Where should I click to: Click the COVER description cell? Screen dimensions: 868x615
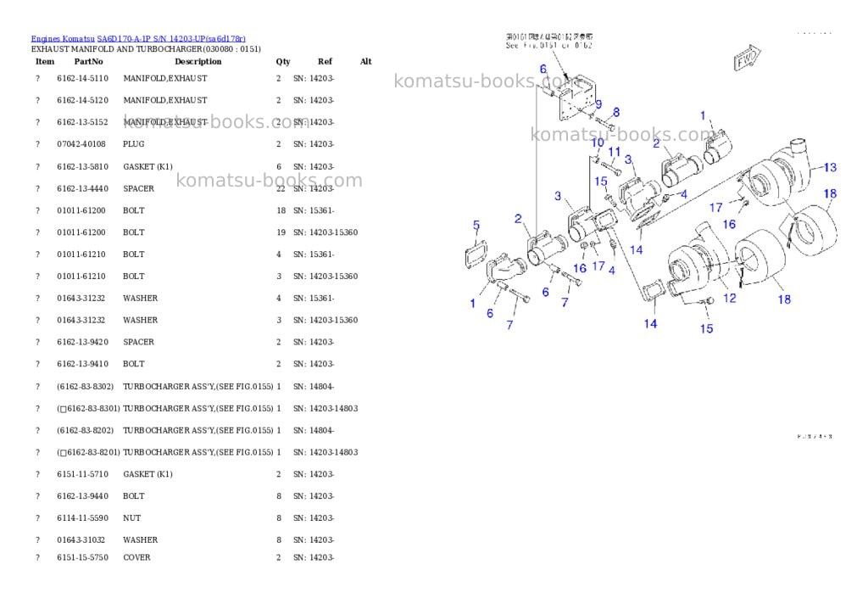click(x=136, y=557)
